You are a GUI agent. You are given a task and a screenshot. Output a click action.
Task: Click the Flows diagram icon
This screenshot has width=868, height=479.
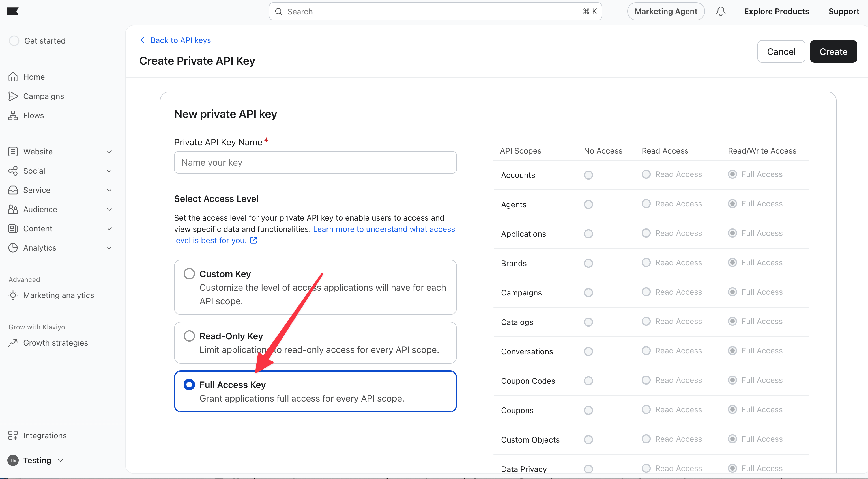tap(13, 115)
